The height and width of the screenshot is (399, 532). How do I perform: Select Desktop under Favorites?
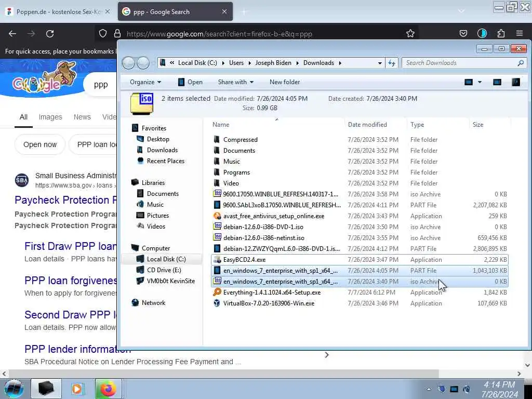coord(158,139)
